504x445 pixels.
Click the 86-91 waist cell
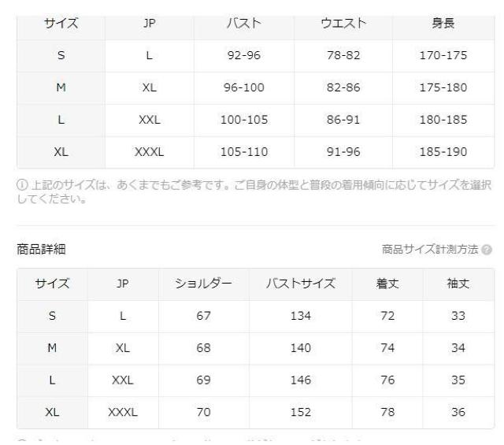click(x=341, y=121)
